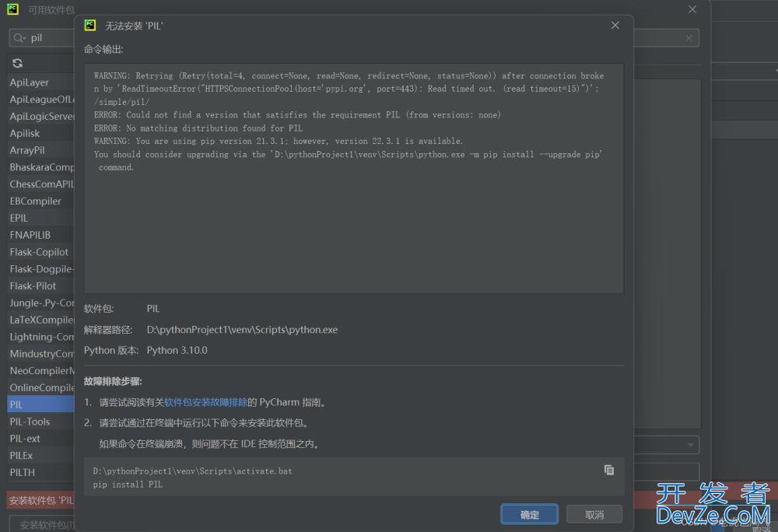Image resolution: width=778 pixels, height=532 pixels.
Task: Select PIL-ext in the package list
Action: click(x=40, y=439)
